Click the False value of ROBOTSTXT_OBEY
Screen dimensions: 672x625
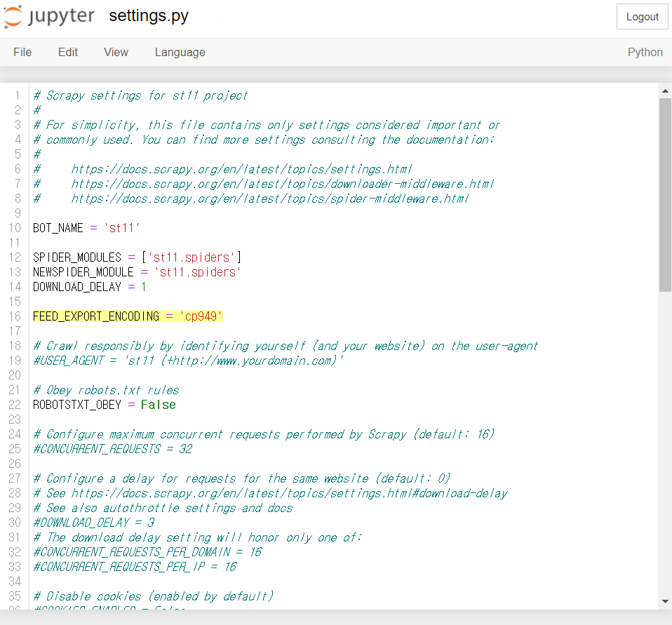coord(158,405)
